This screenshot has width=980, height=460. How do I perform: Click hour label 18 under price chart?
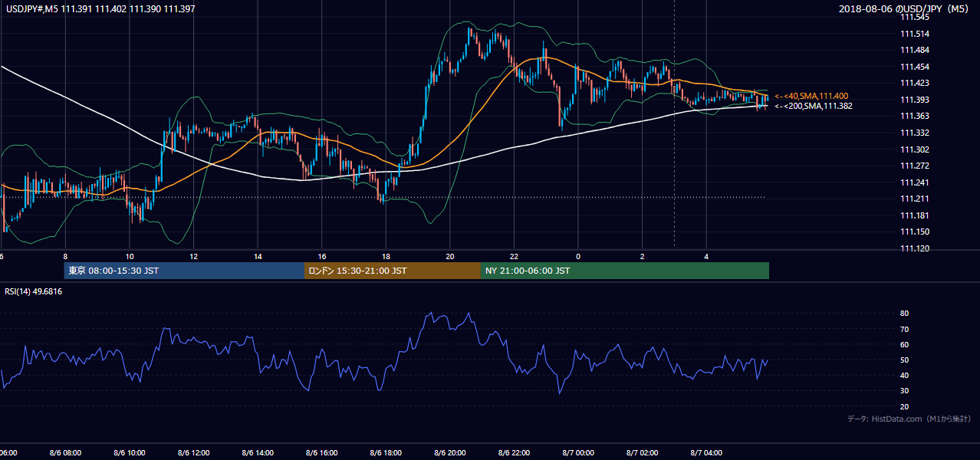coord(386,256)
